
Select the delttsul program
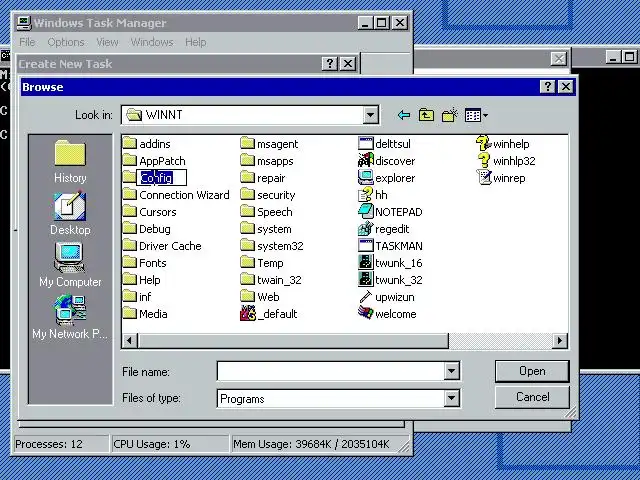click(384, 144)
